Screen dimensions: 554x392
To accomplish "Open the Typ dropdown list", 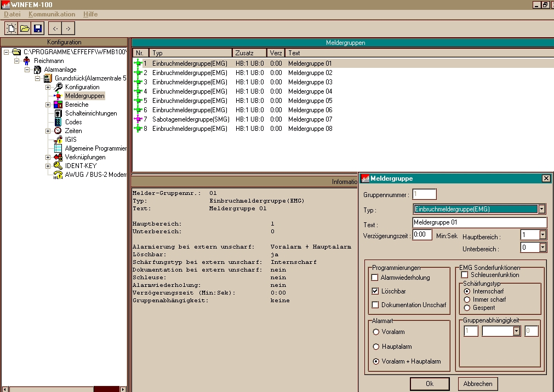I will 542,209.
